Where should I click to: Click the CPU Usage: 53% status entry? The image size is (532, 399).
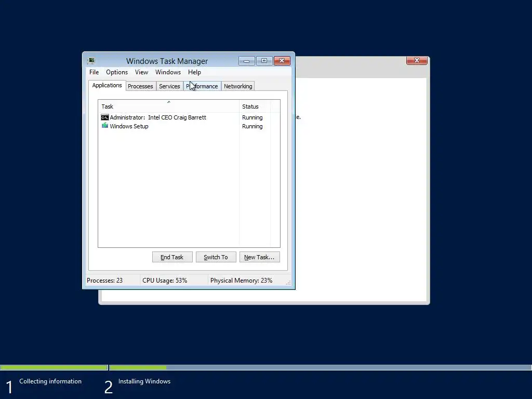click(165, 281)
